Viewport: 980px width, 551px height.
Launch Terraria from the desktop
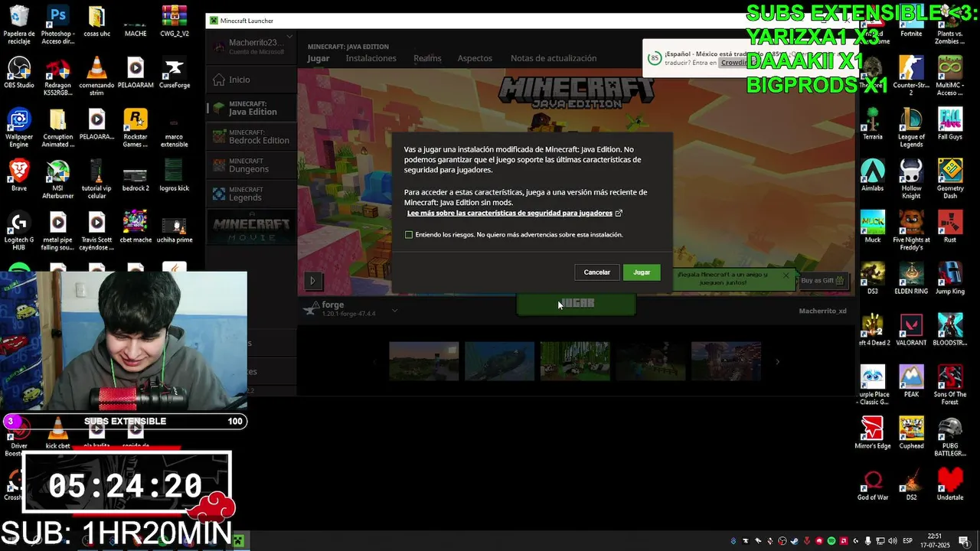pyautogui.click(x=872, y=125)
